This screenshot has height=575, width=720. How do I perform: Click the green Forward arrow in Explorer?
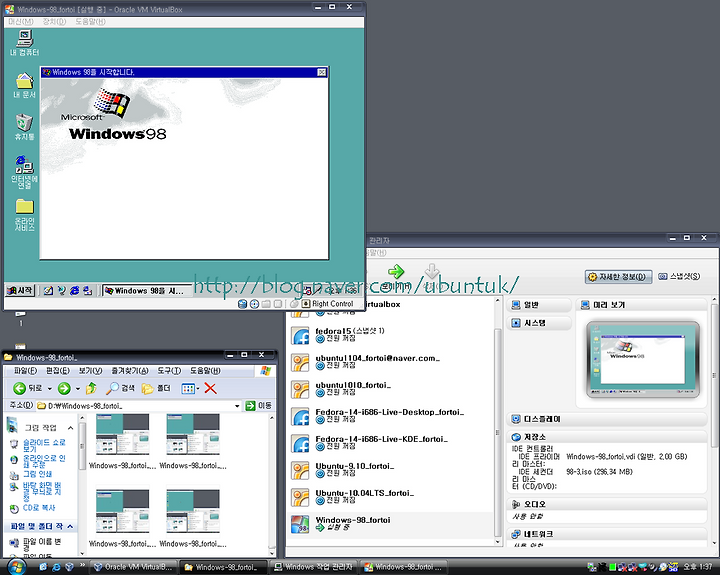click(x=64, y=389)
